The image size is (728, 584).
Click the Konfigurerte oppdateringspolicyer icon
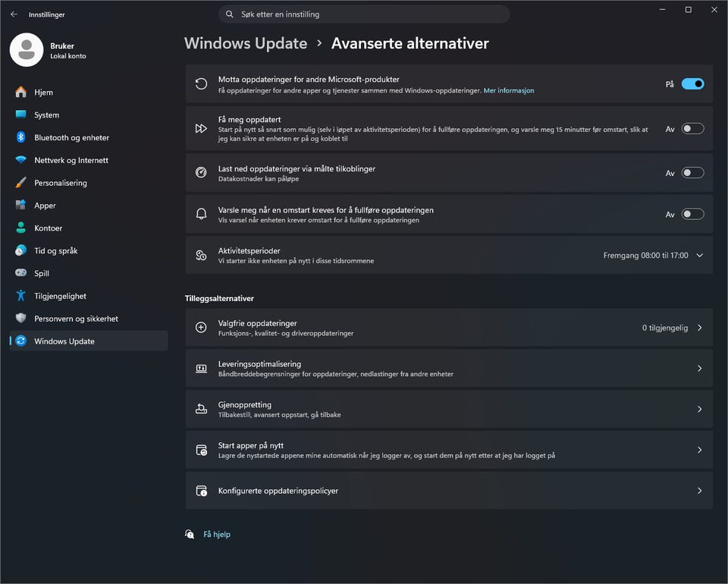tap(201, 491)
